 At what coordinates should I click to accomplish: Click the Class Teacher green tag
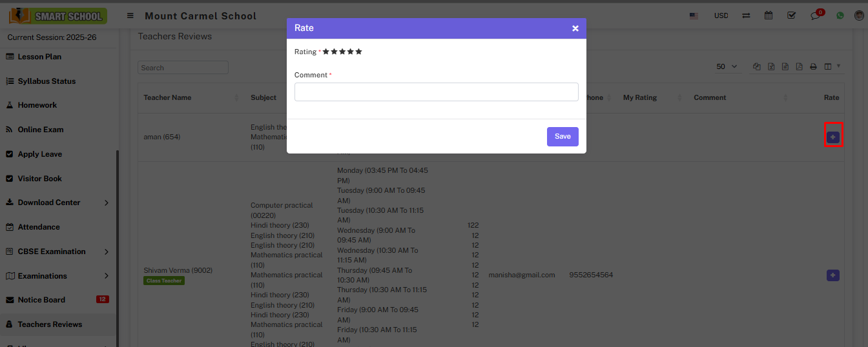click(164, 281)
